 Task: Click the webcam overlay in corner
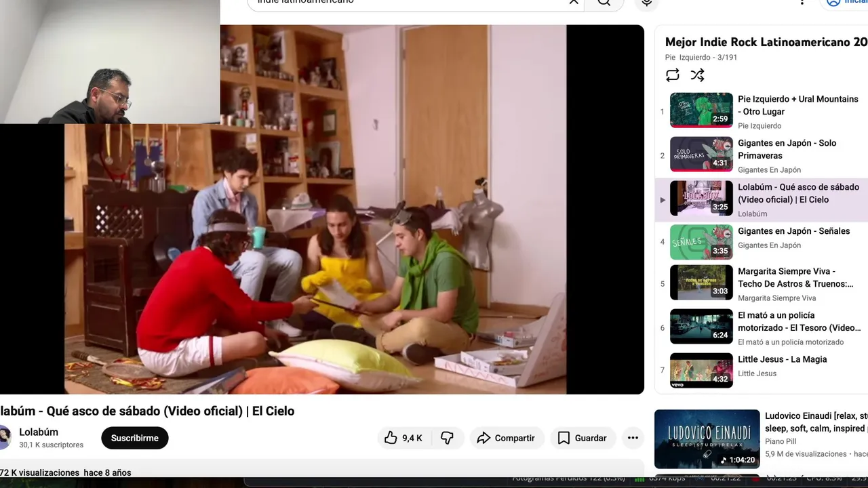point(110,62)
